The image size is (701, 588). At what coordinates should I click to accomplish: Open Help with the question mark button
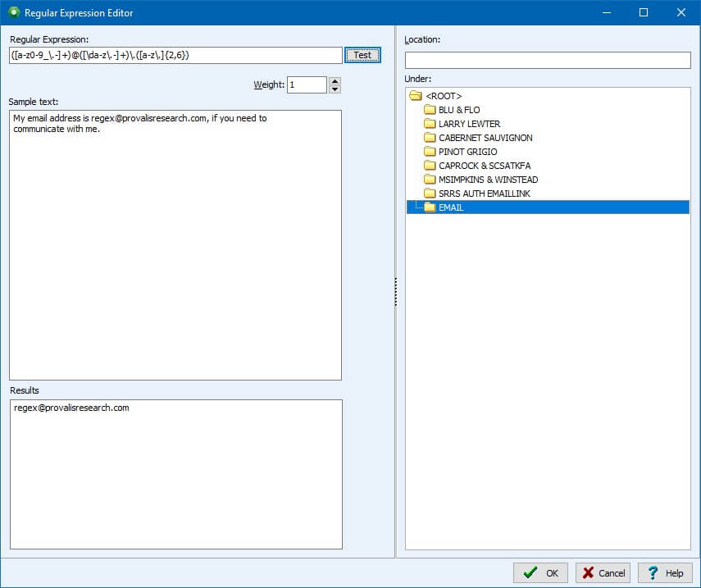pyautogui.click(x=665, y=573)
